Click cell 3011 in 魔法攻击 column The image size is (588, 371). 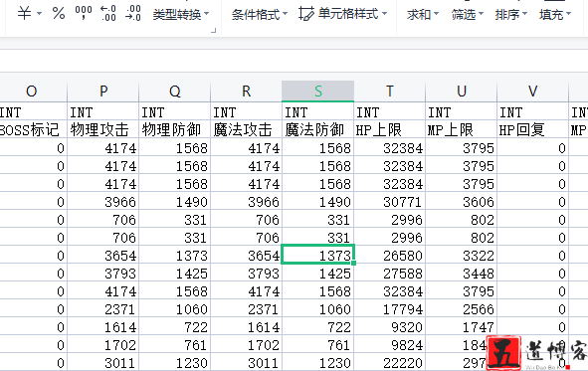pos(247,363)
